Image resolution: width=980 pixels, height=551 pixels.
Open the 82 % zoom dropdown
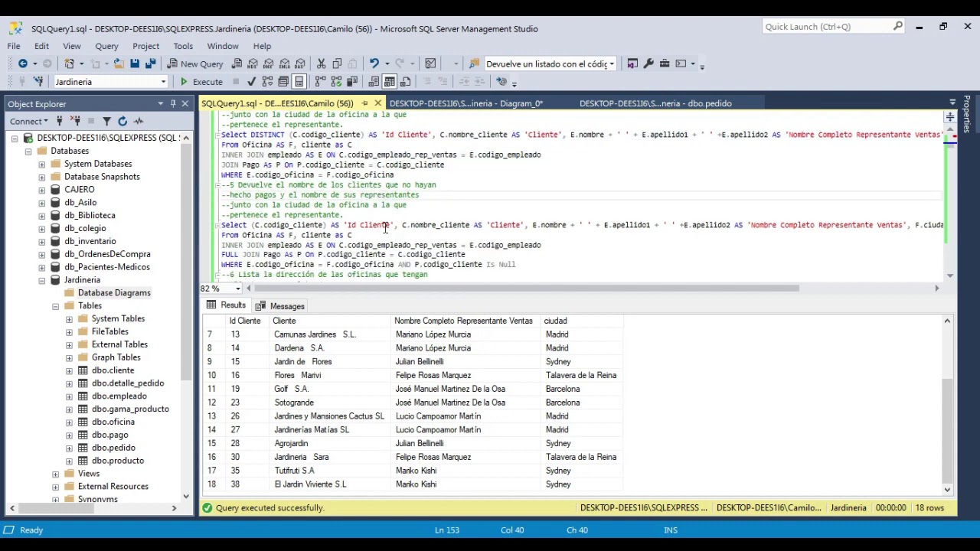[238, 289]
